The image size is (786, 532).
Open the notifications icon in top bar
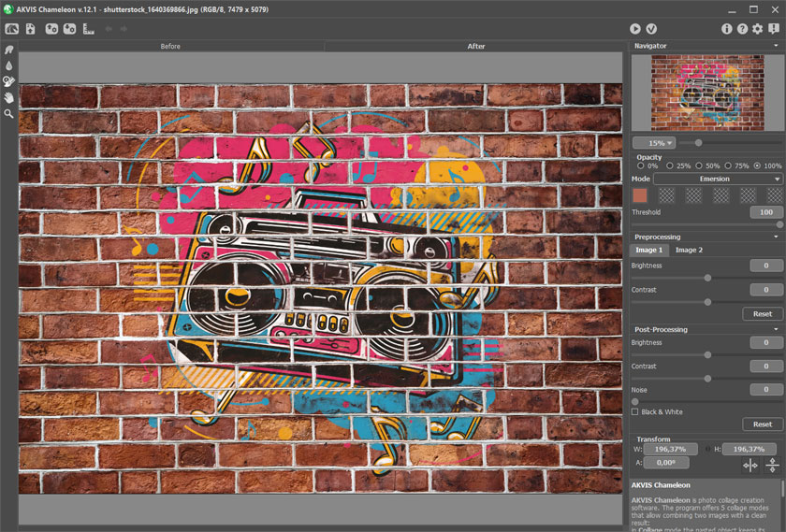tap(774, 29)
